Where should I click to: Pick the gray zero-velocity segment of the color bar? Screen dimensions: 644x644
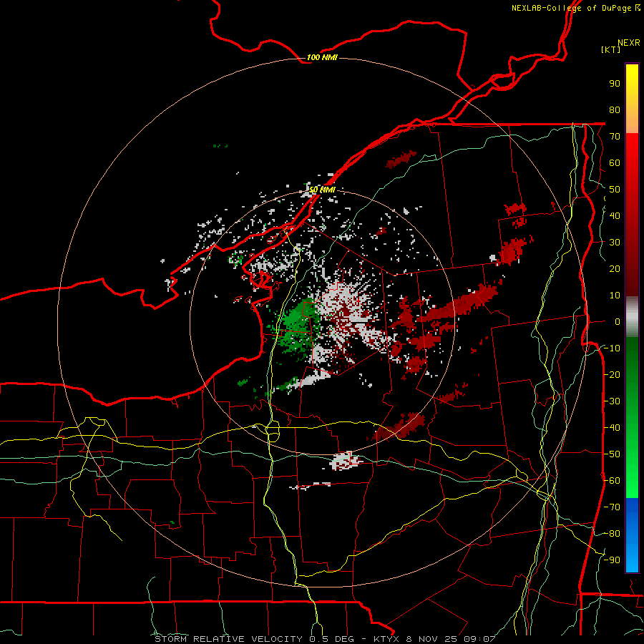[x=632, y=317]
